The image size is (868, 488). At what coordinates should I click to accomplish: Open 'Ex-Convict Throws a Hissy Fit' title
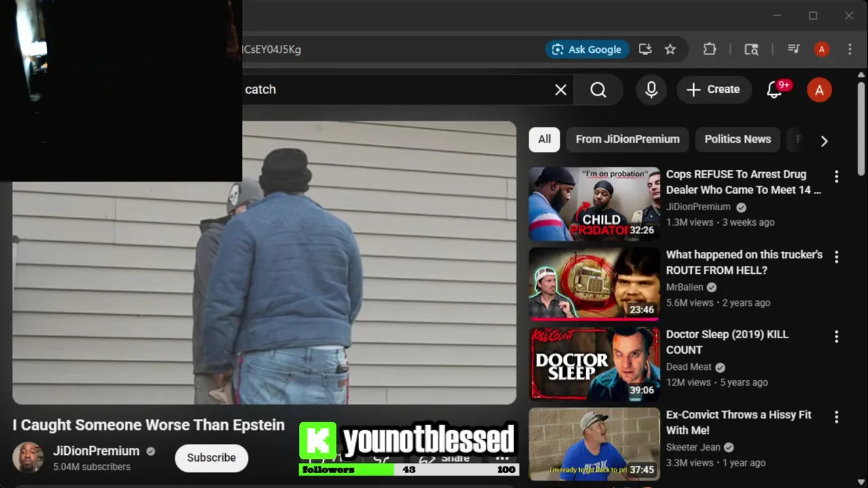pyautogui.click(x=738, y=422)
